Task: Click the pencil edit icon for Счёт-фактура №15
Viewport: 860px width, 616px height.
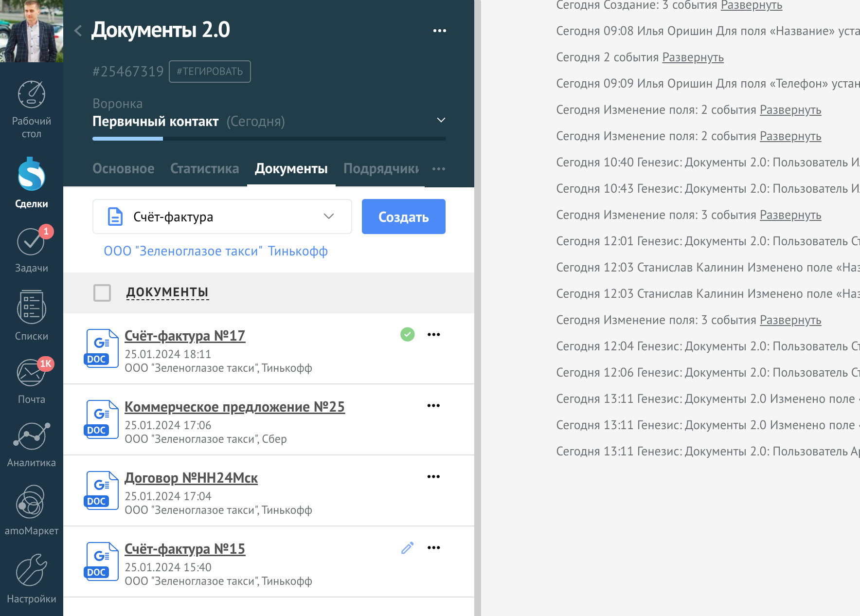Action: click(408, 548)
